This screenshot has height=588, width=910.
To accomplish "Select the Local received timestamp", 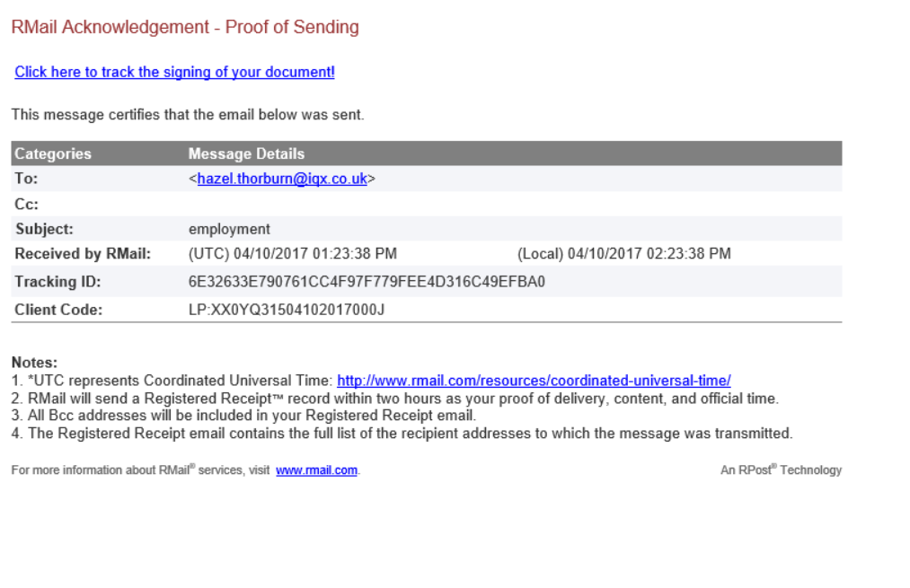I will point(623,254).
